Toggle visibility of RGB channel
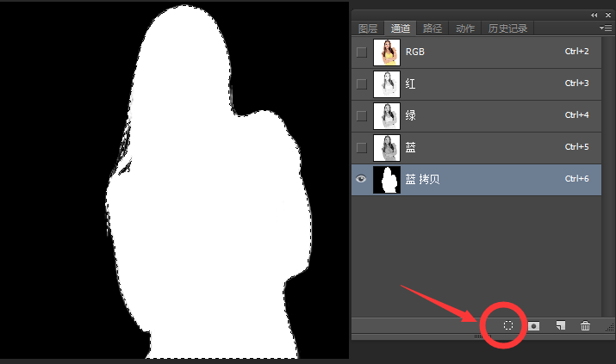The image size is (616, 364). tap(362, 52)
